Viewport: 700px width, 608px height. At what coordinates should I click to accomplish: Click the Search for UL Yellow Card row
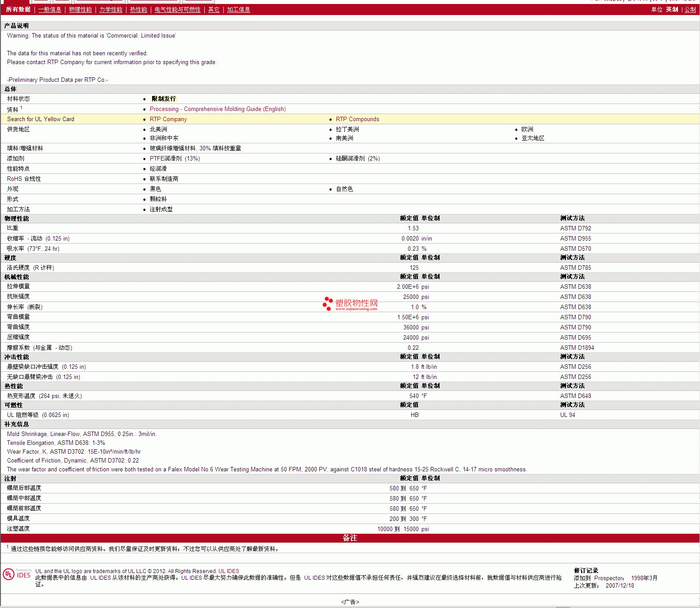(x=41, y=119)
